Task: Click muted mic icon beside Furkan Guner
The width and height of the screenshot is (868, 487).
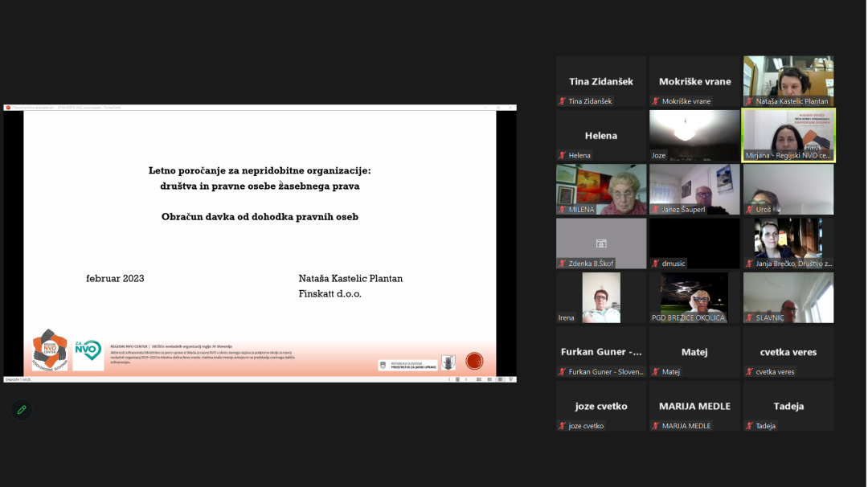Action: [563, 371]
